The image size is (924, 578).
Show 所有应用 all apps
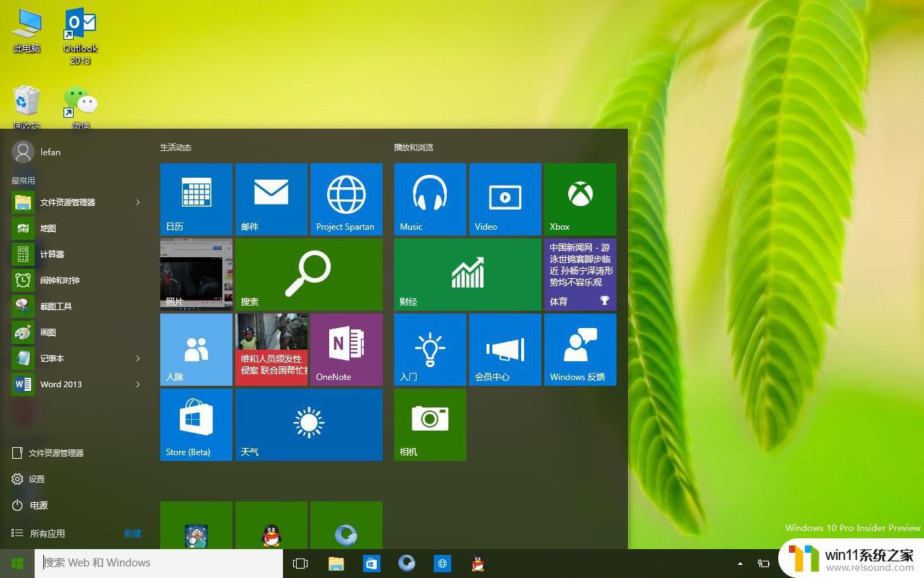[x=39, y=533]
